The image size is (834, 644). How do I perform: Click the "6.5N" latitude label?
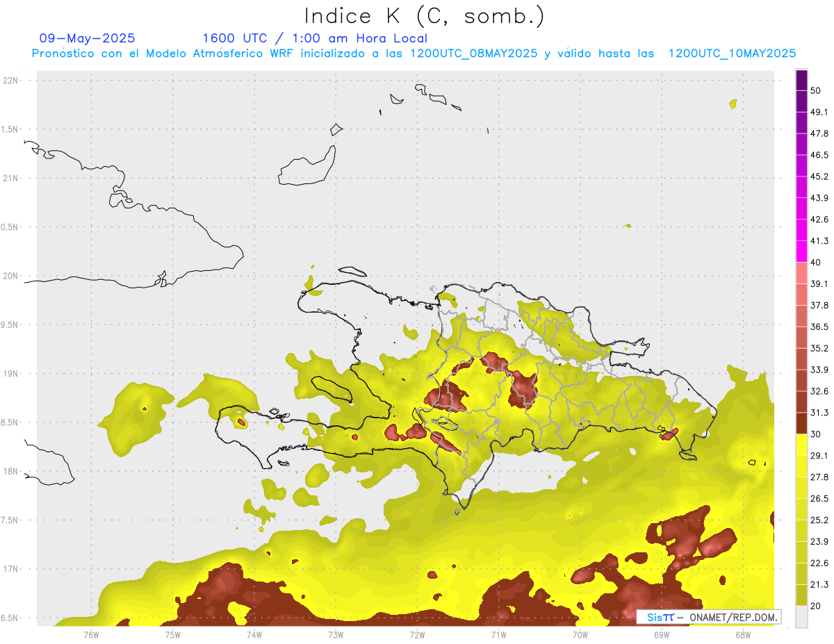10,618
